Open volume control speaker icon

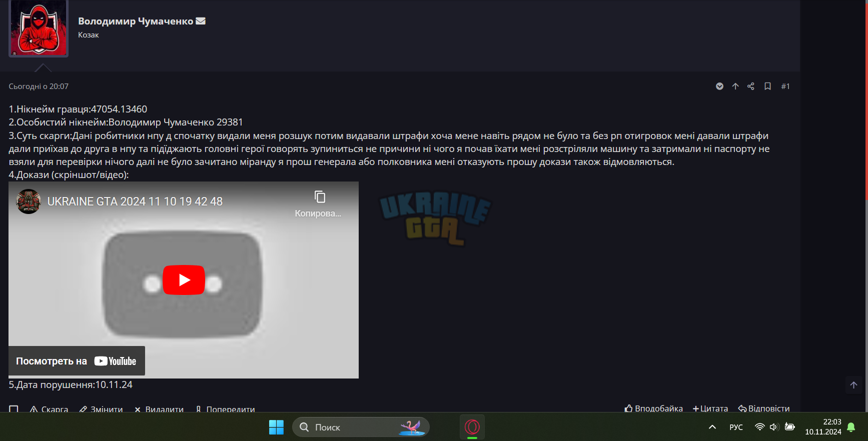coord(774,427)
